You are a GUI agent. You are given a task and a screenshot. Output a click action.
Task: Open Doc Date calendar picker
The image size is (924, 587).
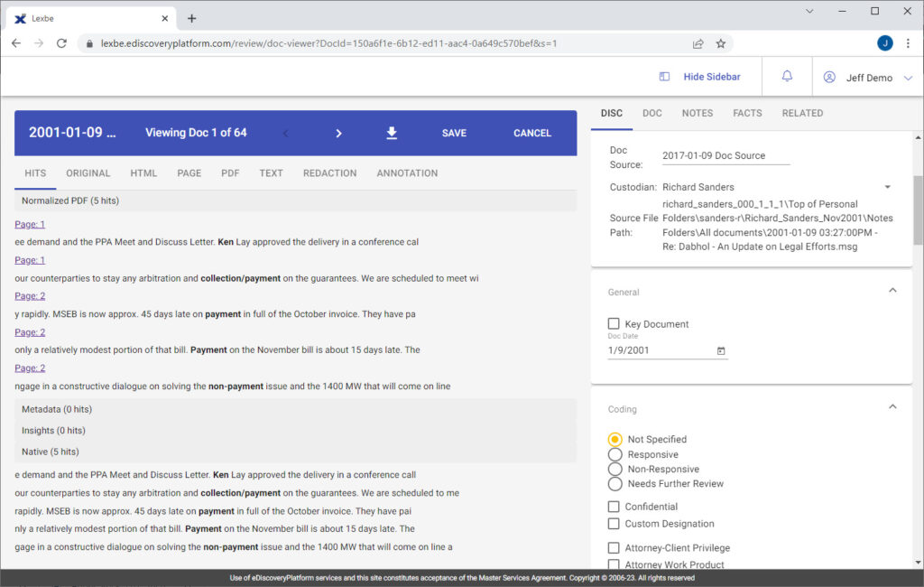[721, 350]
